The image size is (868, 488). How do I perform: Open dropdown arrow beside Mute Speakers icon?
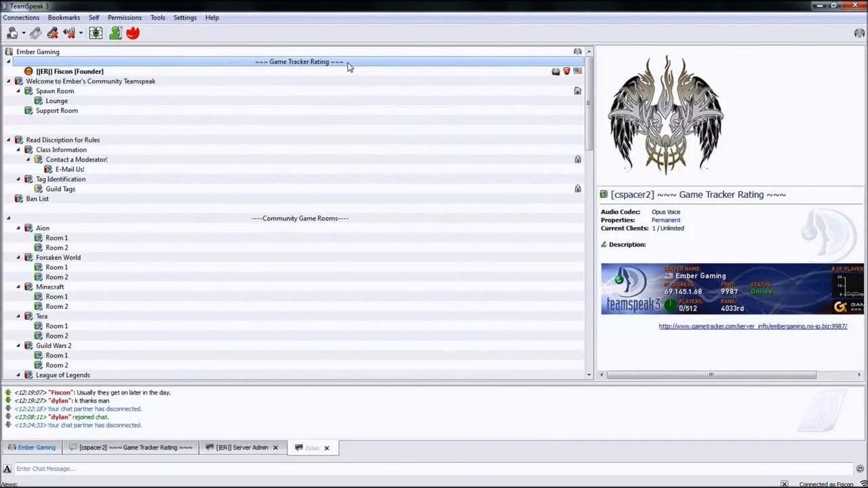[81, 33]
